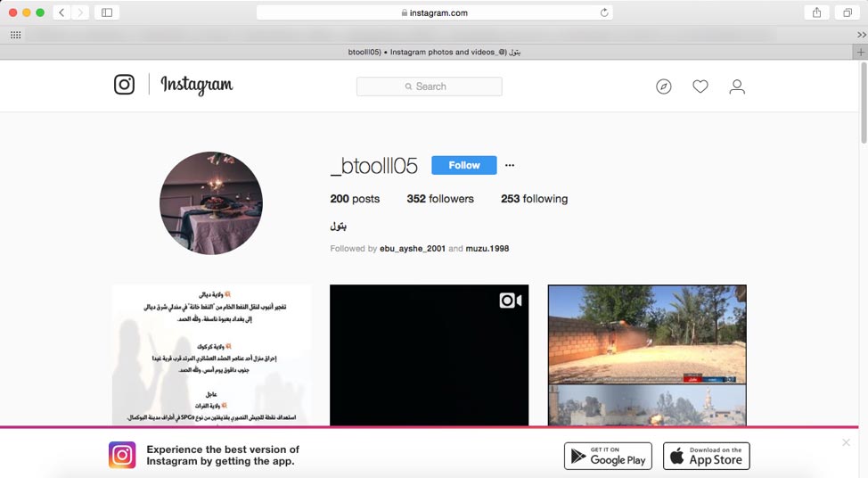Open the Explore compass icon
This screenshot has width=868, height=478.
(663, 87)
